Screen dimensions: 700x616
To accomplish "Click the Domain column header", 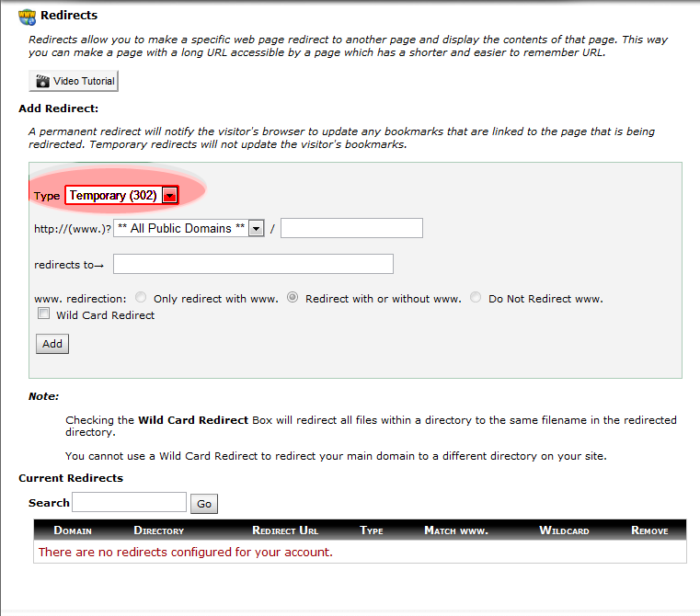I will pos(73,530).
